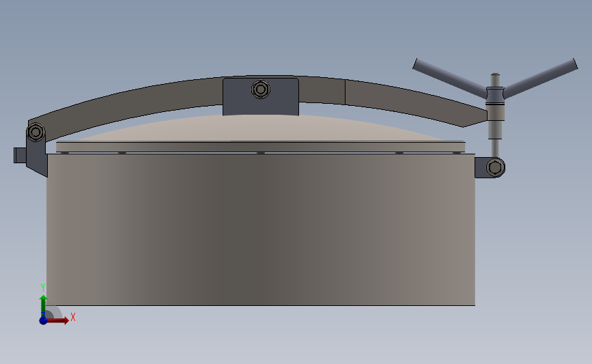
Task: Select the hex bolt at left hinge
Action: (36, 132)
